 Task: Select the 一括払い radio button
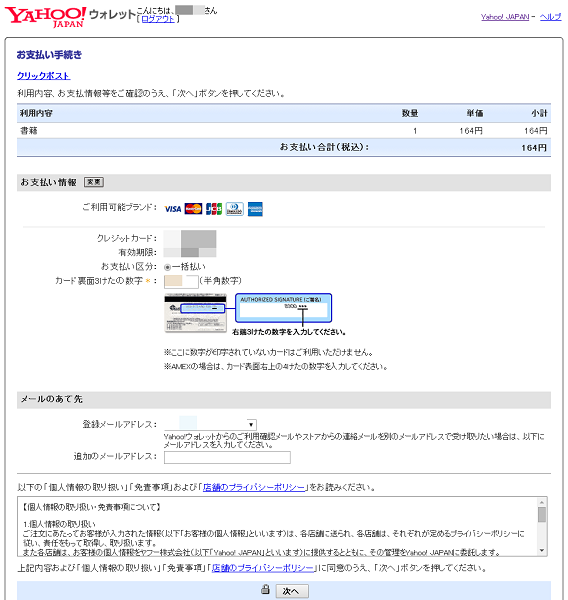pos(167,267)
